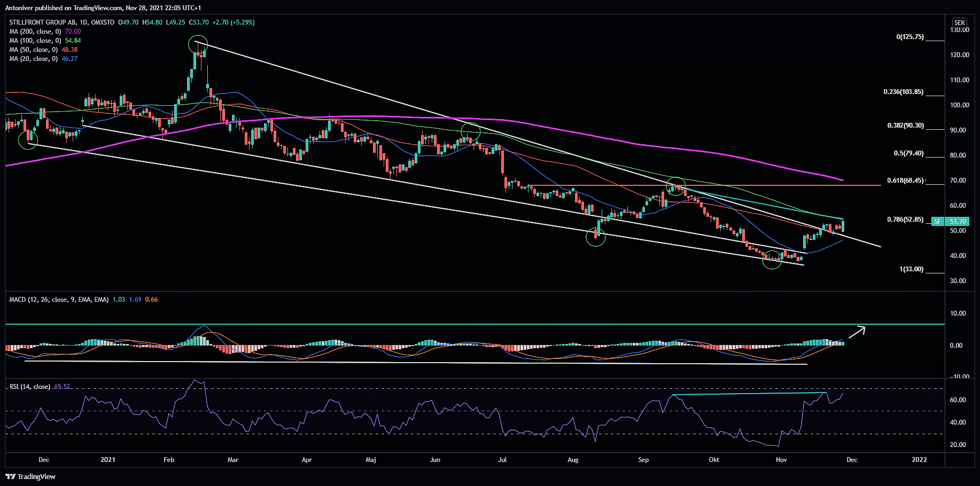Click the SF tag beside current price

click(x=937, y=221)
